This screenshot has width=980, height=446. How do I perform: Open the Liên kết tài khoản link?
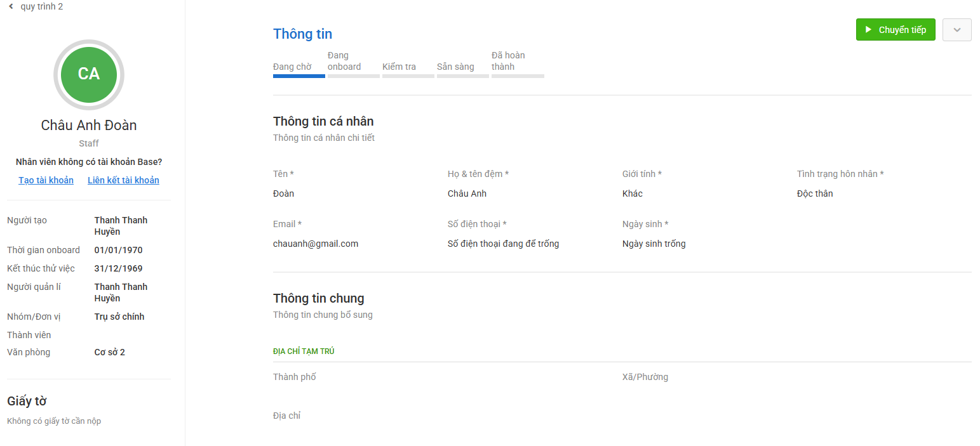pyautogui.click(x=123, y=180)
